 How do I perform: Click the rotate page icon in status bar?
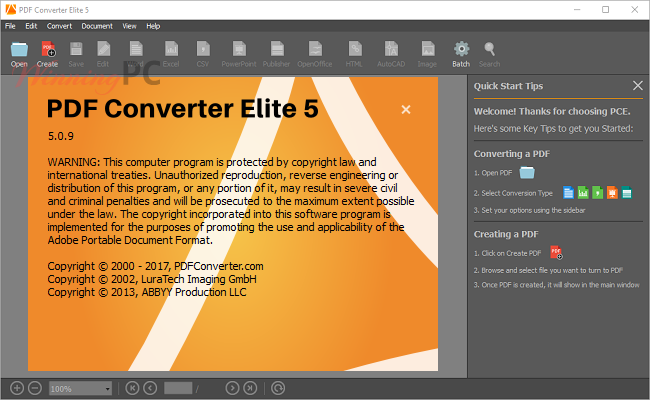tap(278, 388)
